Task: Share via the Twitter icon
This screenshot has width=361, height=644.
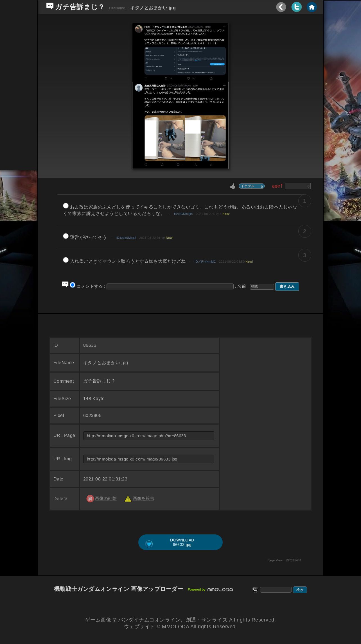Action: point(296,7)
